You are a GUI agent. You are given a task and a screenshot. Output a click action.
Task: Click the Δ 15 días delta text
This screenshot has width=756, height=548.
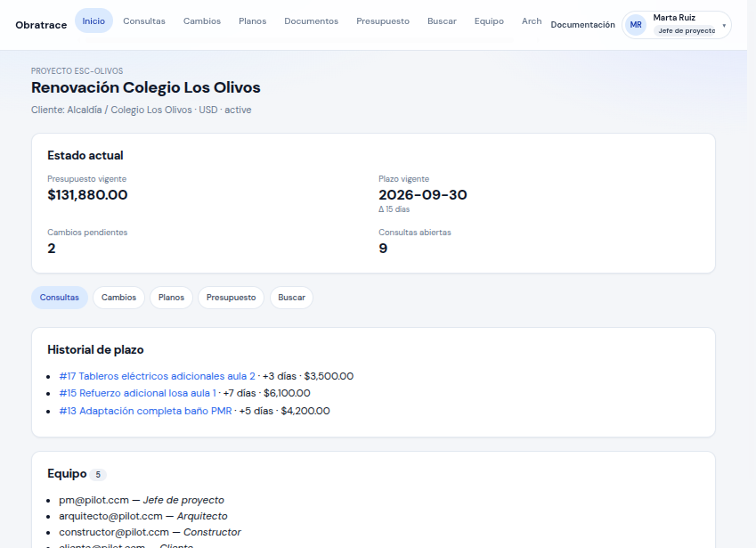pyautogui.click(x=394, y=209)
